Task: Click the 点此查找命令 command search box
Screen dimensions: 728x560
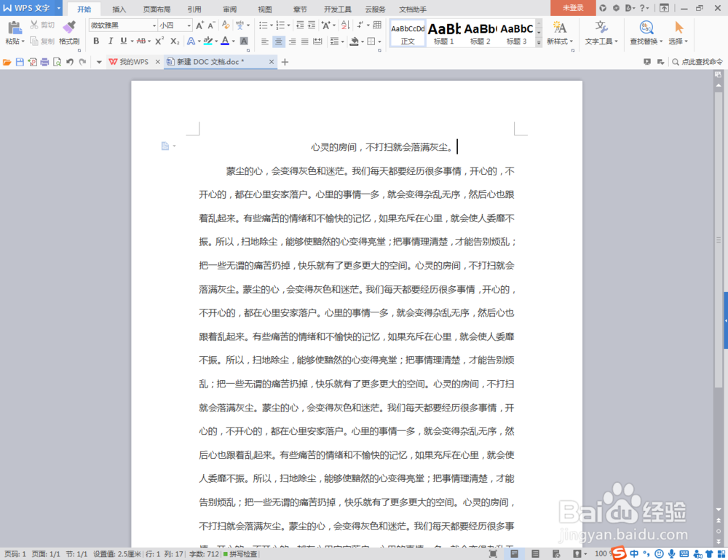Action: 697,62
